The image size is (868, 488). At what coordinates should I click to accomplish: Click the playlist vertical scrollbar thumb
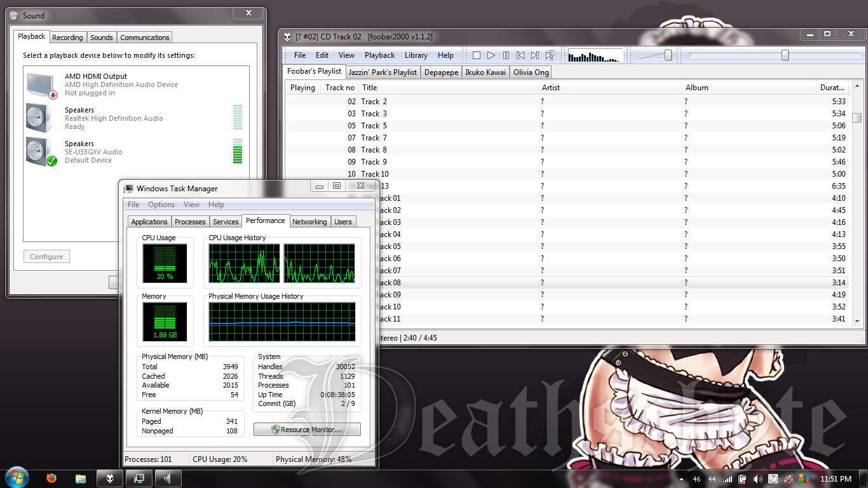[x=857, y=118]
